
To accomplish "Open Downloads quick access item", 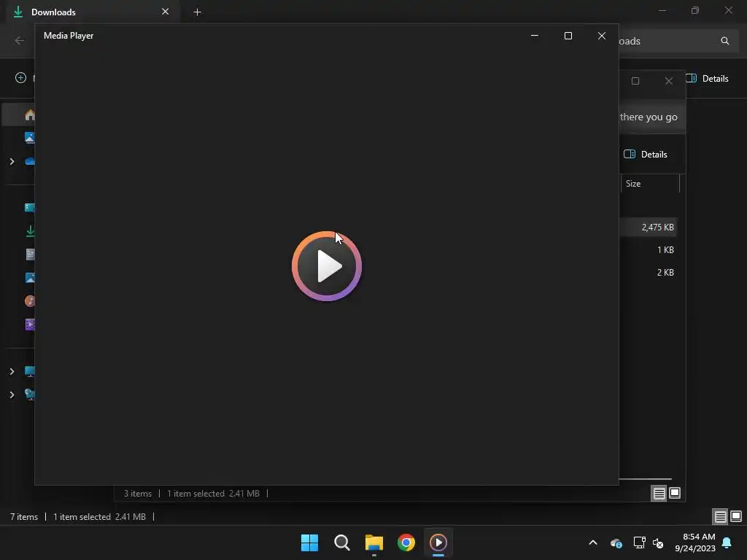I will point(30,231).
